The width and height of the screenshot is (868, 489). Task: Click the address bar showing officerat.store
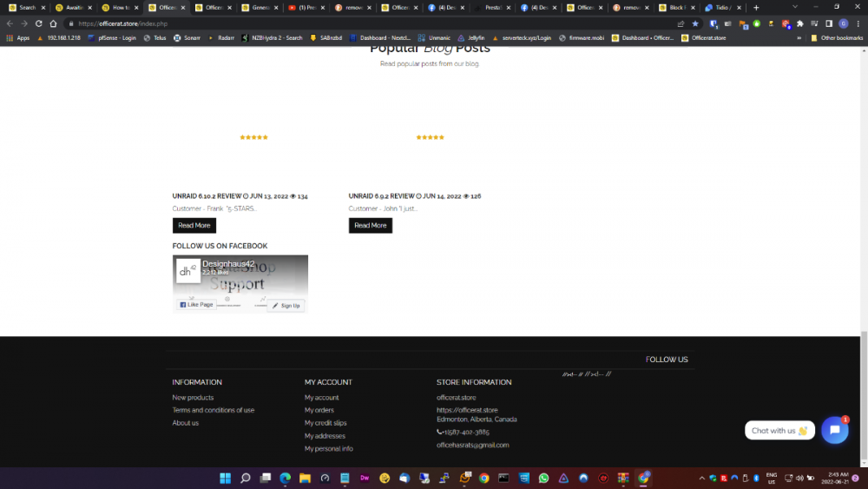point(347,23)
